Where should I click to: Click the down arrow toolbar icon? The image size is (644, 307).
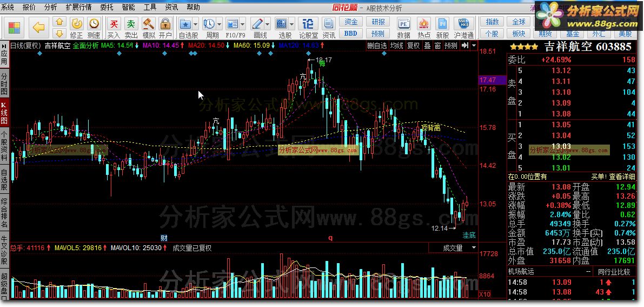pyautogui.click(x=60, y=33)
